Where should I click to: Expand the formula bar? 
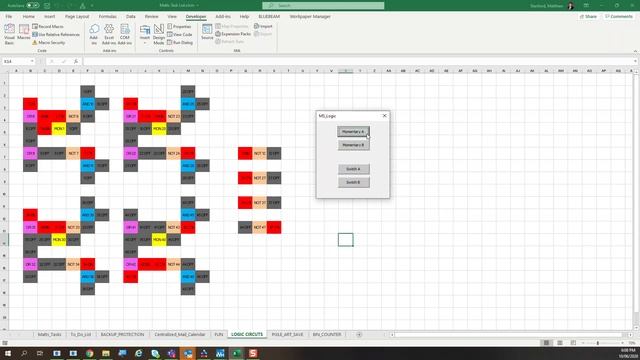[636, 61]
